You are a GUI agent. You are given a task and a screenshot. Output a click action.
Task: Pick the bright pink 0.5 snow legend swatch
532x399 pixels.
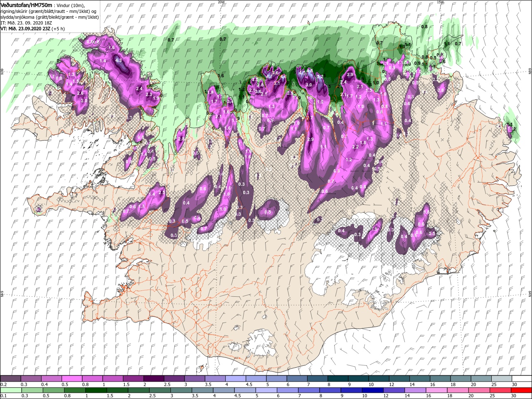coord(71,378)
